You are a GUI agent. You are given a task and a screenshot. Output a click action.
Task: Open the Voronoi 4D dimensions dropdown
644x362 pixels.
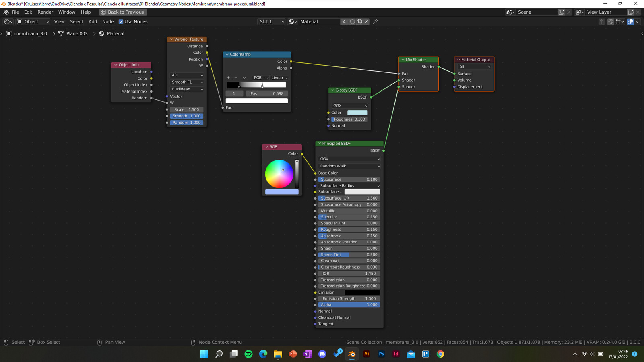tap(187, 75)
